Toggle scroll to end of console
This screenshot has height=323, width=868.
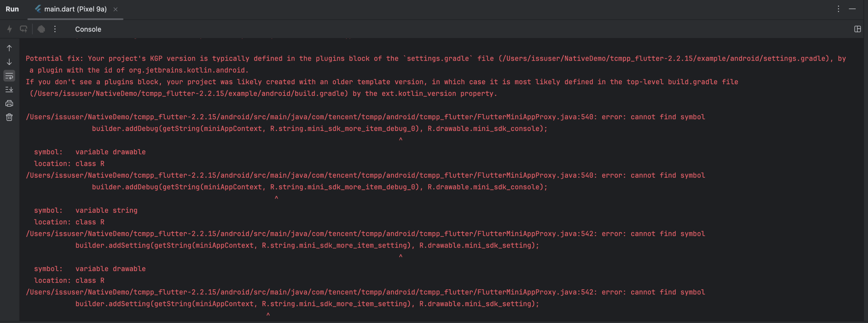(x=9, y=89)
